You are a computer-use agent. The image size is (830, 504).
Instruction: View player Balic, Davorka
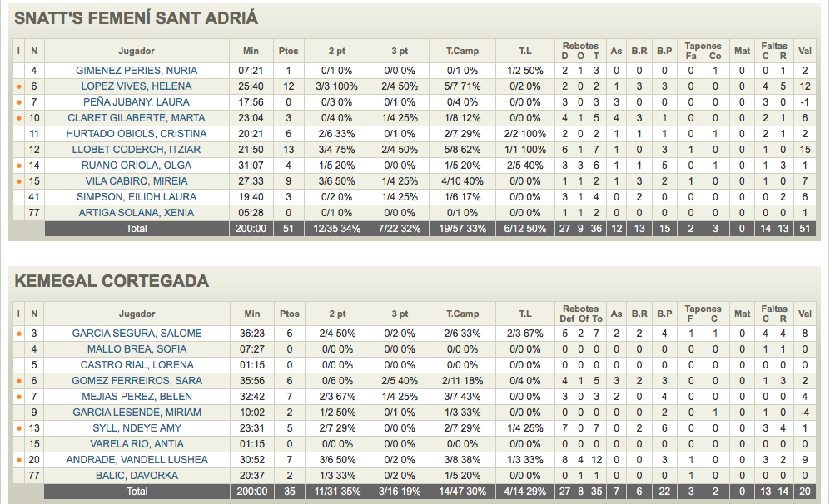(137, 476)
